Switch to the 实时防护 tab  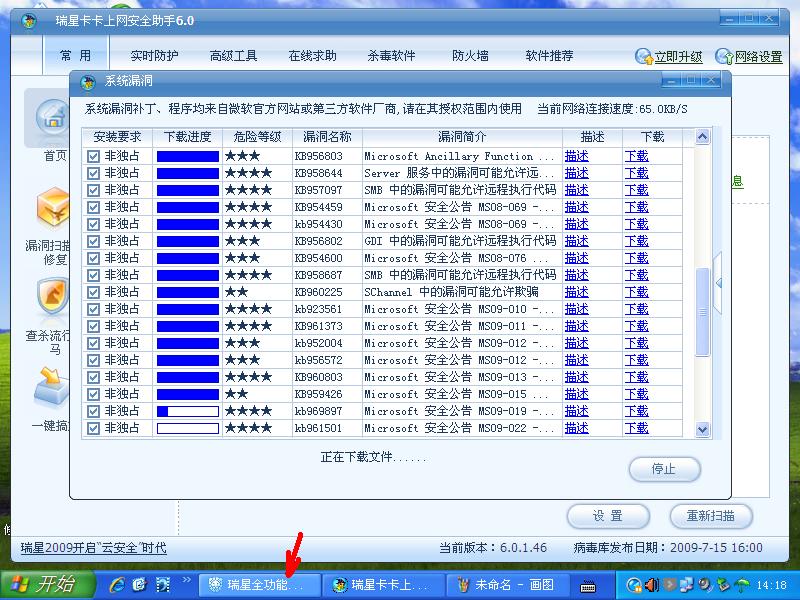tap(154, 56)
